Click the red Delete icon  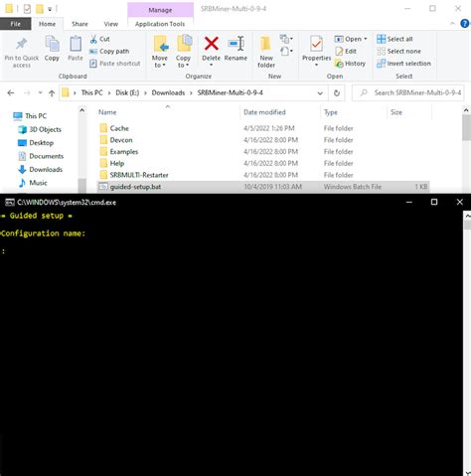pyautogui.click(x=212, y=44)
